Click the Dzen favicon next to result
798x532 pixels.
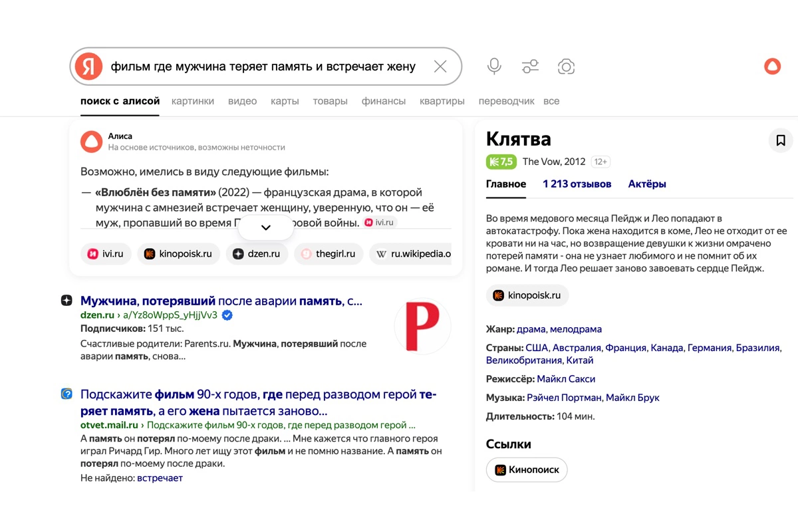(66, 301)
